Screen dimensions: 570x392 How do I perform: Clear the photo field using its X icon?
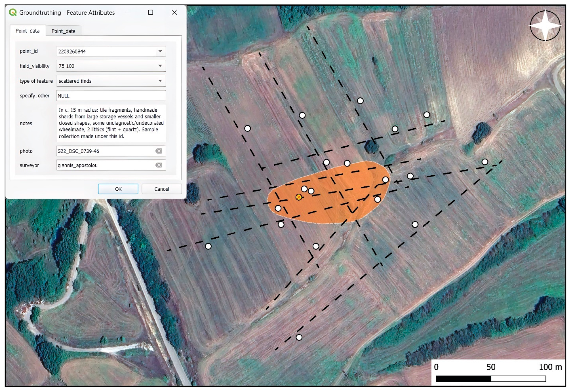pyautogui.click(x=159, y=151)
